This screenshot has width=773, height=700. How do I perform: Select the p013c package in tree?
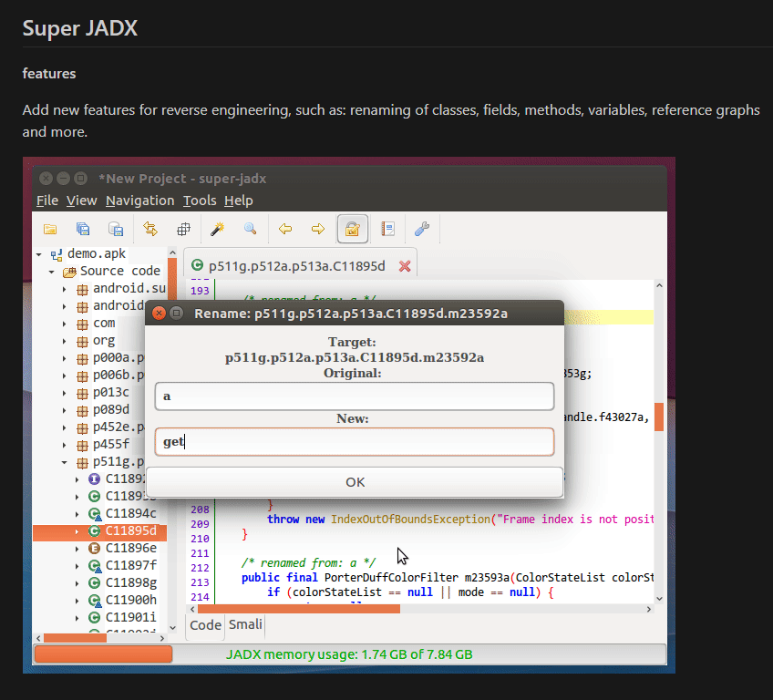point(111,393)
